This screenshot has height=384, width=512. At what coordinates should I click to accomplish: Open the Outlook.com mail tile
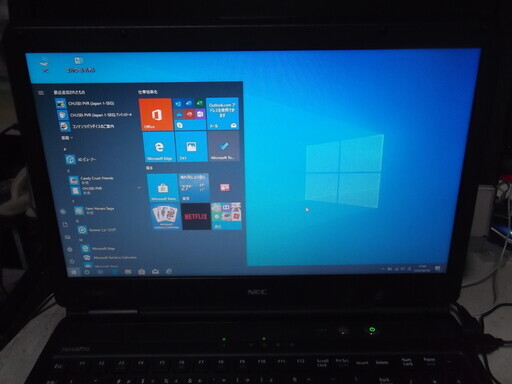point(222,113)
